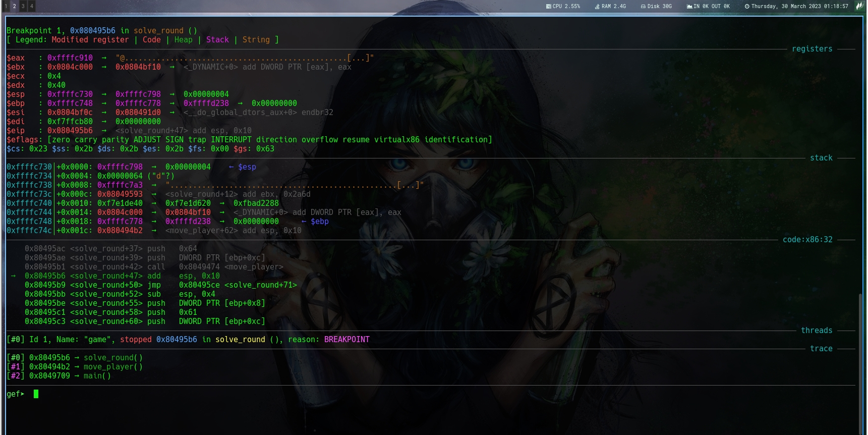The image size is (868, 435).
Task: Click code address "0x80495be"
Action: [x=45, y=303]
